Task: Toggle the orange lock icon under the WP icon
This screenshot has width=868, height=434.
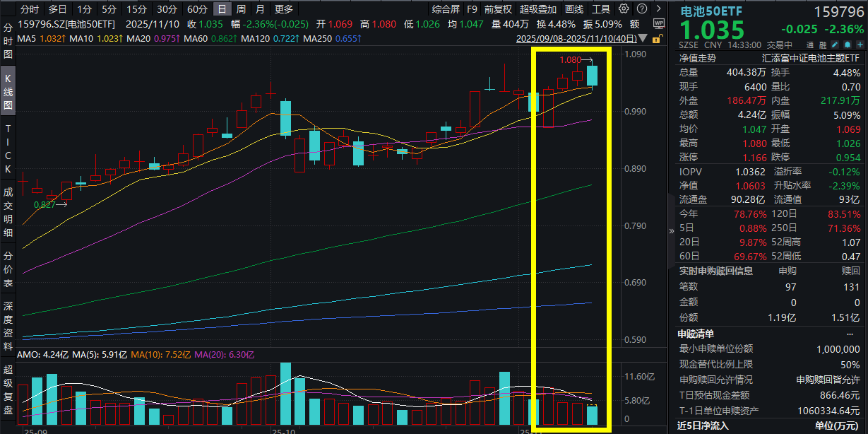Action: 657,40
